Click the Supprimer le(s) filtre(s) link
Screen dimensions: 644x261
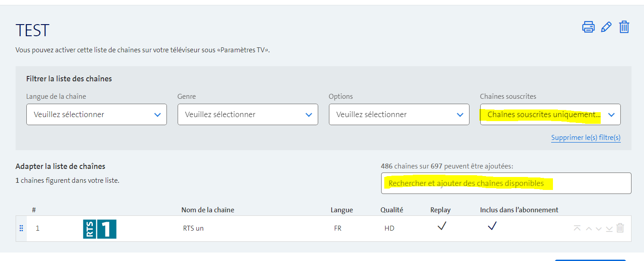coord(586,138)
